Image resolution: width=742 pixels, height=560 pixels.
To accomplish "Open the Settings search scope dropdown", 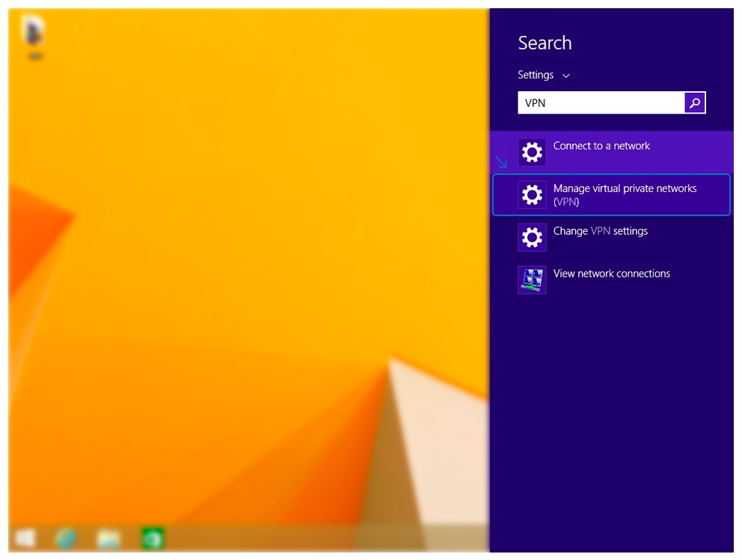I will [544, 76].
